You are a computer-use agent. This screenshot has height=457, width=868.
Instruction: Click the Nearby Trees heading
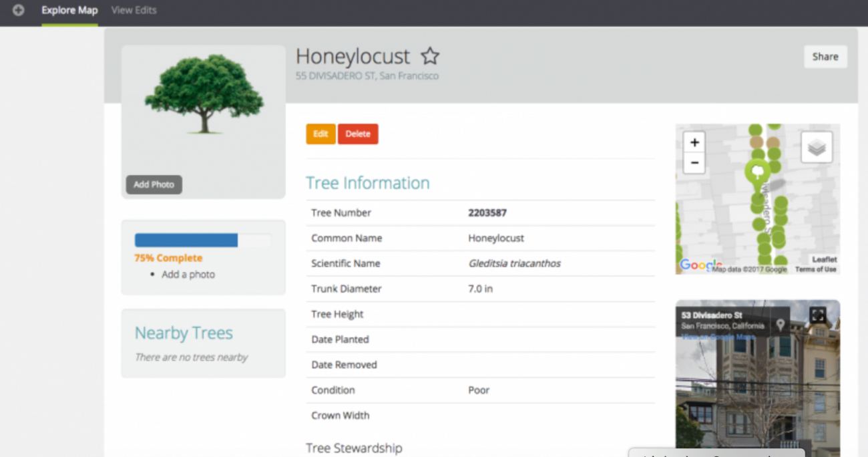[x=184, y=333]
